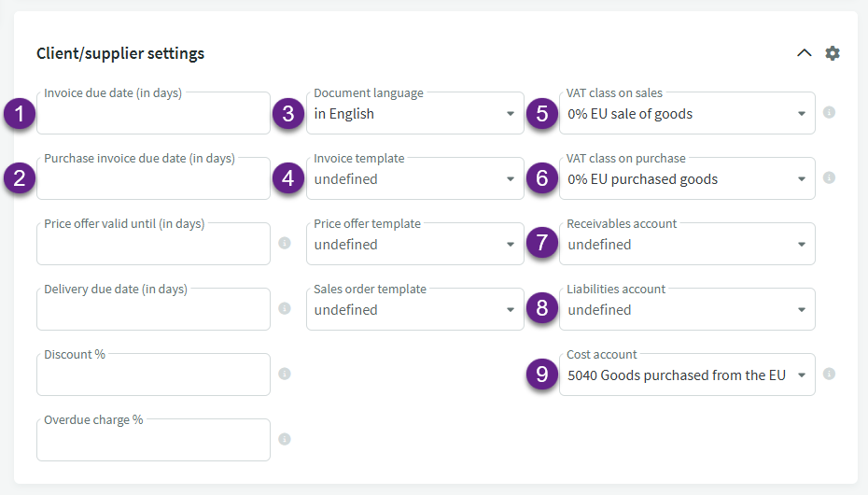Click info icon beside Delivery due date

[x=285, y=309]
